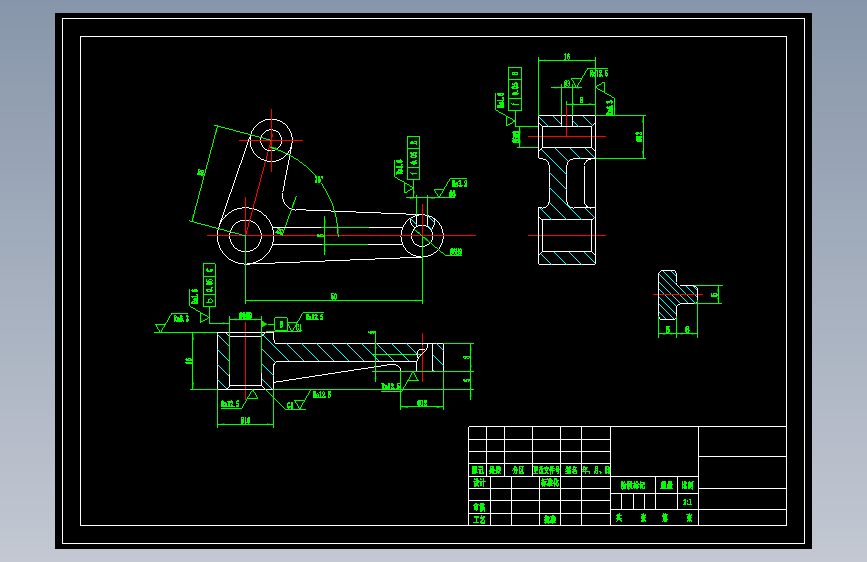
Task: Click the "标记" header in the revision table
Action: tap(478, 470)
